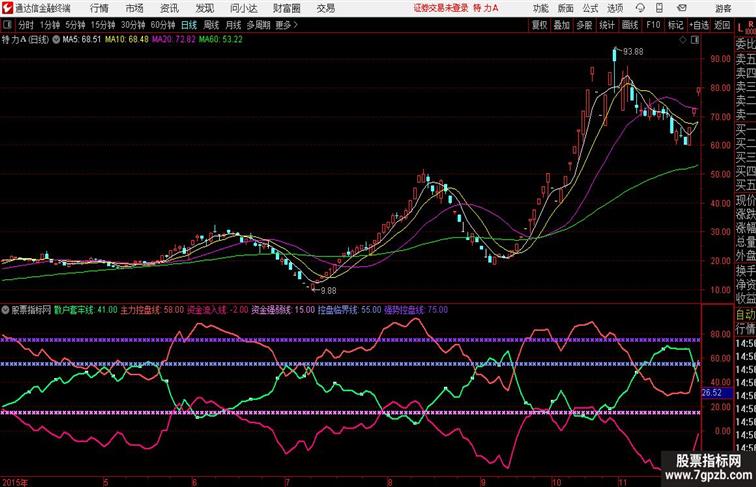Switch to the 分时 chart tab
The width and height of the screenshot is (756, 487).
pos(26,25)
